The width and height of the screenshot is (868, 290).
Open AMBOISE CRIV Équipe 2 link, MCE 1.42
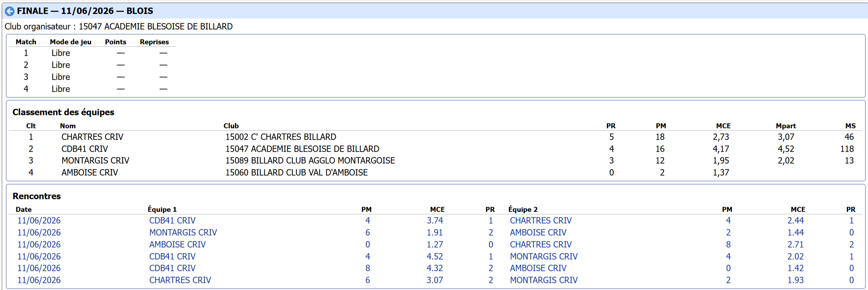pos(538,268)
